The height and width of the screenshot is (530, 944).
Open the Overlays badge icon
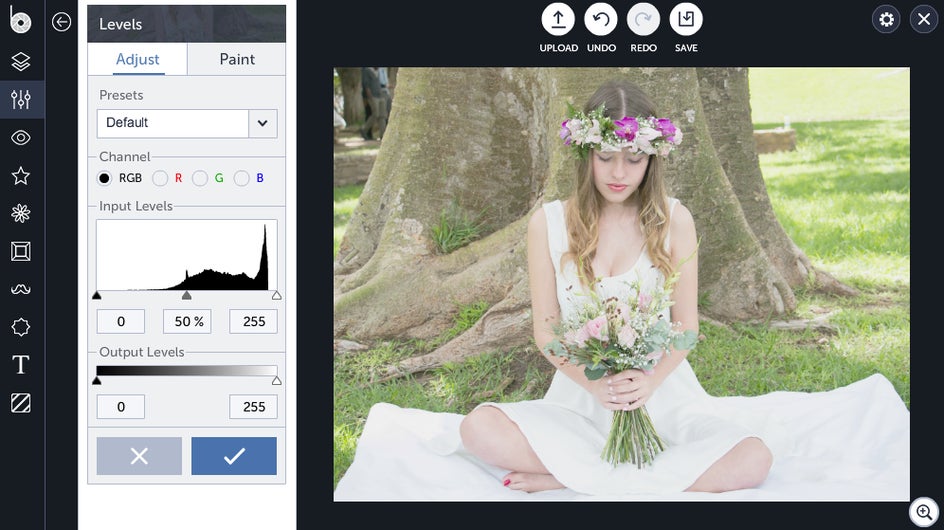click(20, 327)
